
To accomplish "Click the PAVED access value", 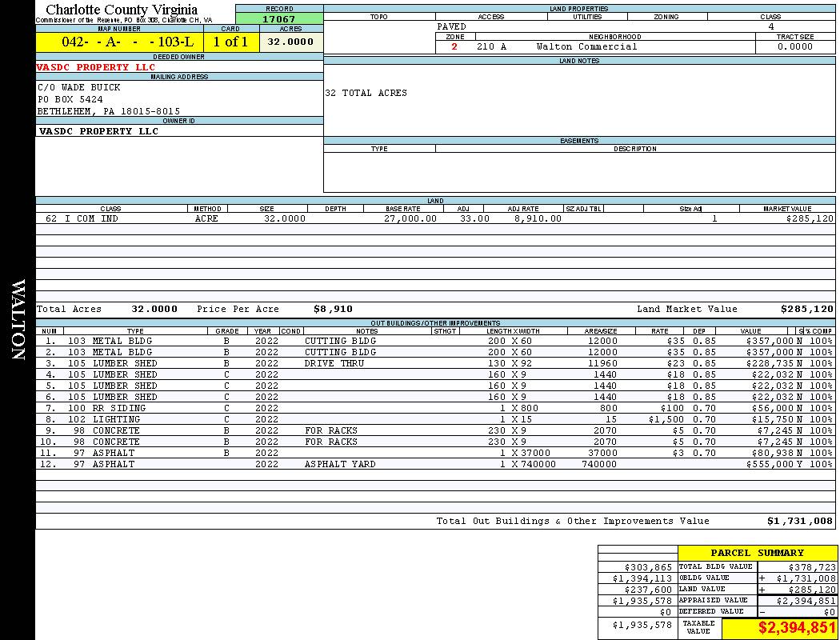I will click(x=452, y=26).
